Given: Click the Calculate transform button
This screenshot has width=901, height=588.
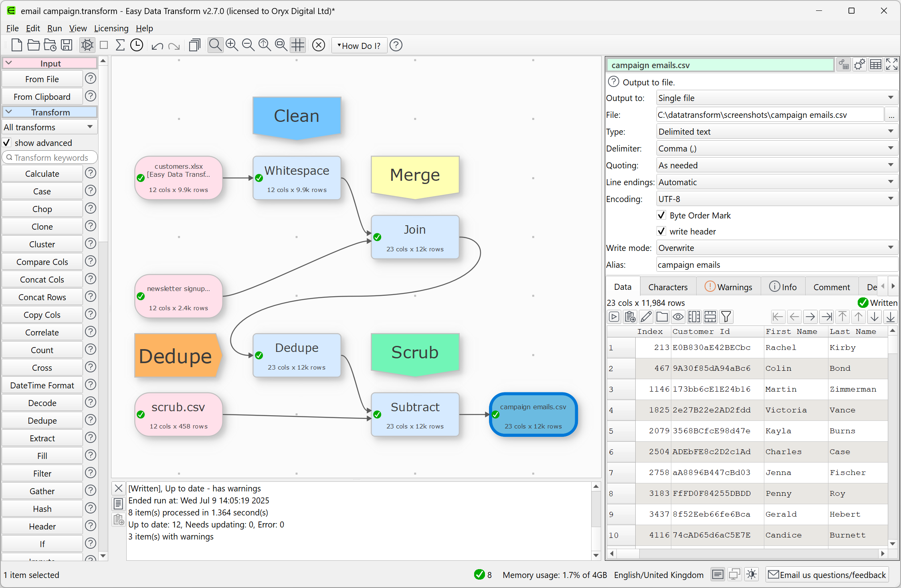Looking at the screenshot, I should point(42,174).
